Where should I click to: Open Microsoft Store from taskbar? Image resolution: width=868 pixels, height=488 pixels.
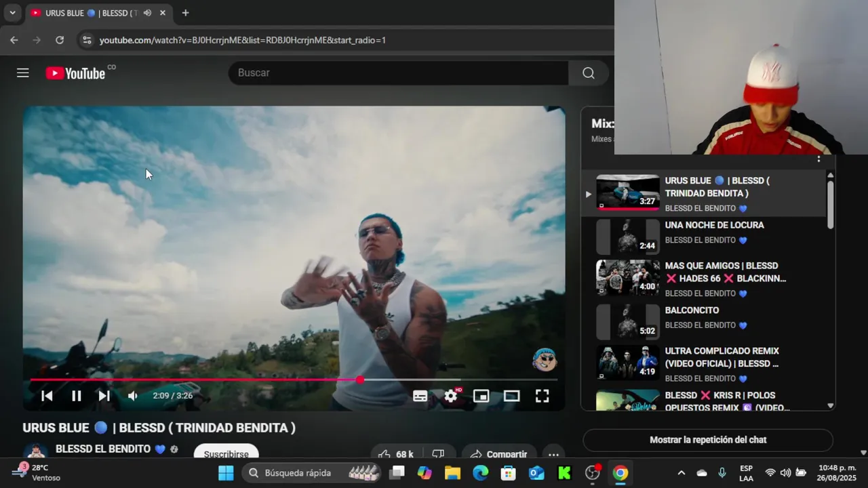click(508, 473)
